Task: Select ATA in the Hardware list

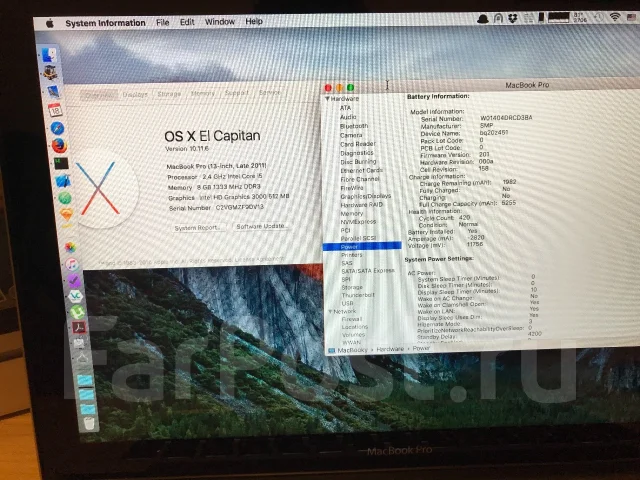Action: [345, 108]
